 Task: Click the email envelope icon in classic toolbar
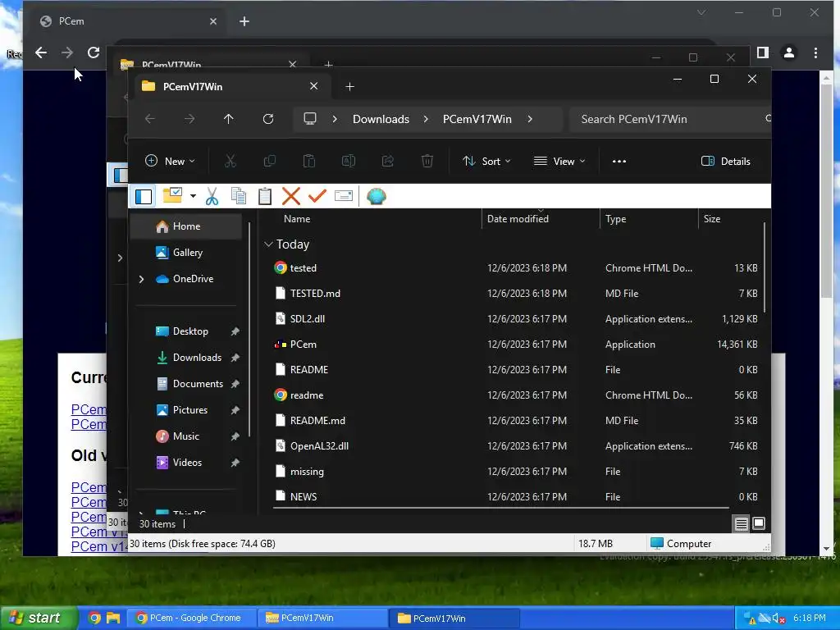tap(344, 196)
